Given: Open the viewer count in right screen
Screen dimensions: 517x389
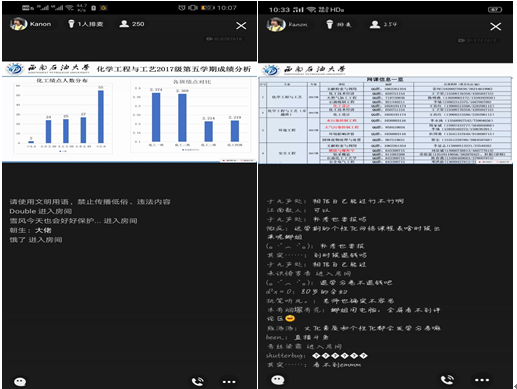Looking at the screenshot, I should (x=383, y=24).
